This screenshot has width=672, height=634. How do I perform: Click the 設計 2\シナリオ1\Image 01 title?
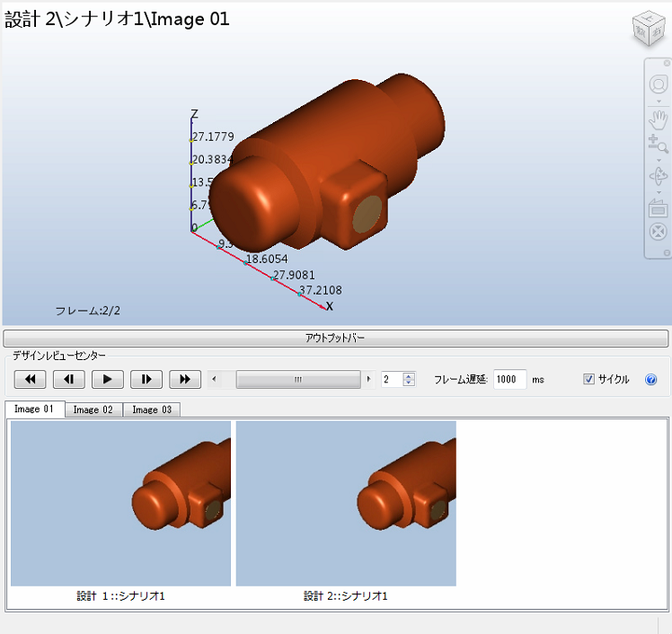pyautogui.click(x=117, y=19)
